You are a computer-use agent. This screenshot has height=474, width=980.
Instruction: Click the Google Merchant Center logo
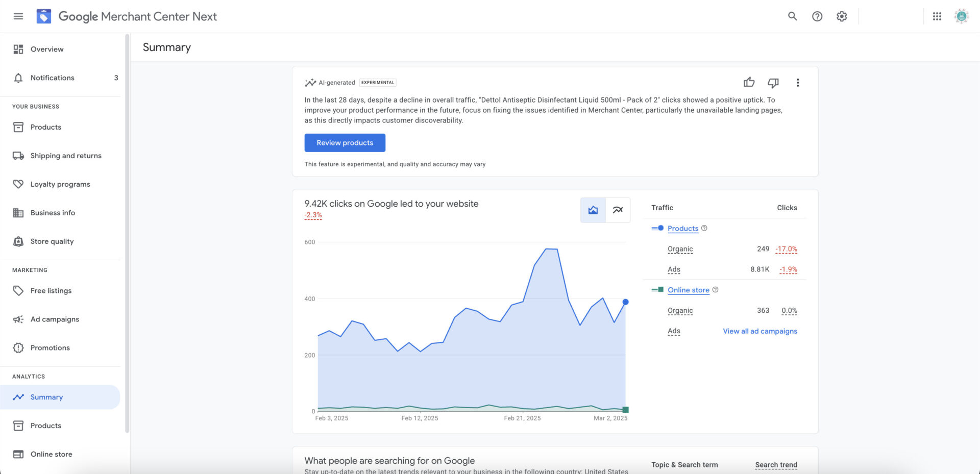pos(44,16)
